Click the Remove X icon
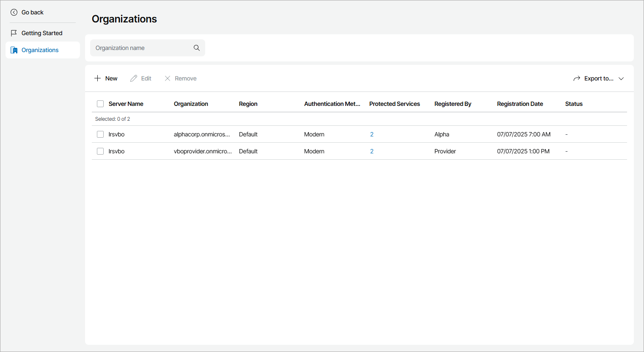The image size is (644, 352). [168, 78]
